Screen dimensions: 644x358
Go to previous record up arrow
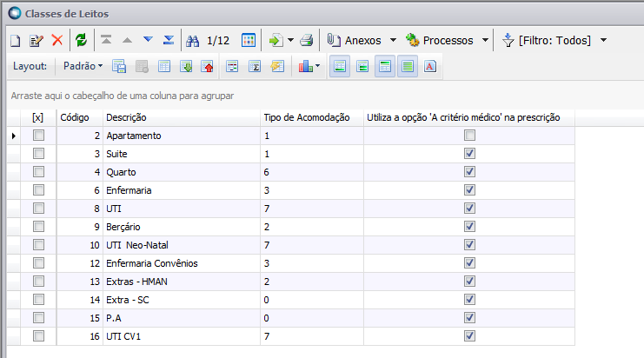(127, 40)
